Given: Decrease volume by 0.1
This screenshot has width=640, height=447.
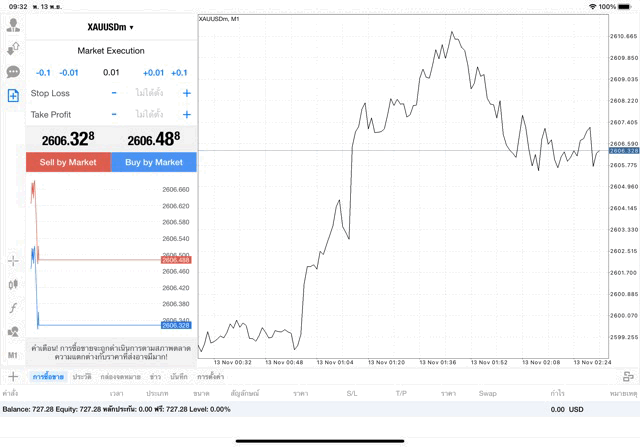Looking at the screenshot, I should tap(43, 72).
